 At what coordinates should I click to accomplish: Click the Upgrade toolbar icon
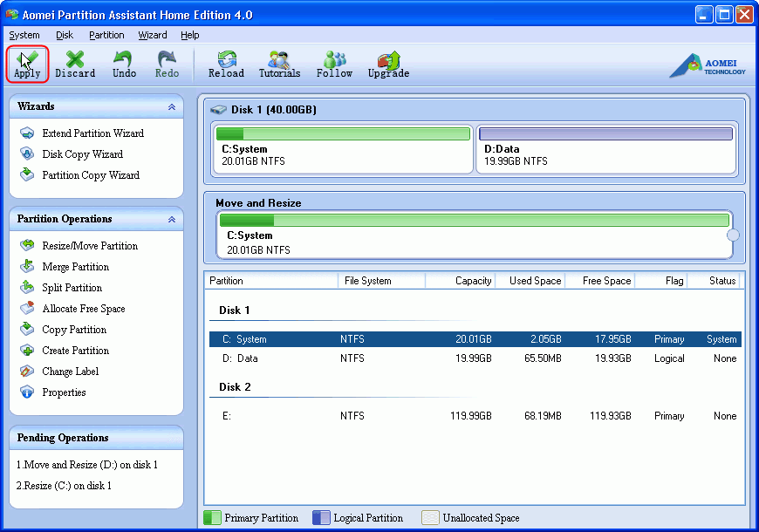pyautogui.click(x=388, y=64)
